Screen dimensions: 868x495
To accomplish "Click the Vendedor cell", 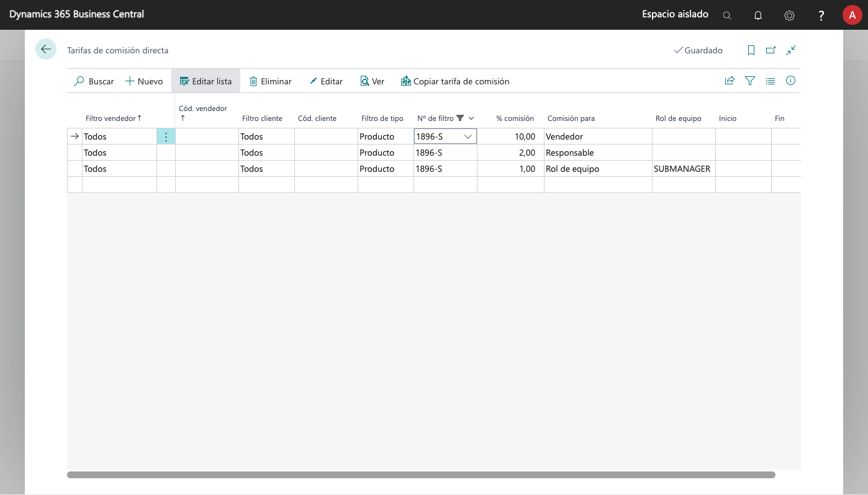I will [x=598, y=136].
